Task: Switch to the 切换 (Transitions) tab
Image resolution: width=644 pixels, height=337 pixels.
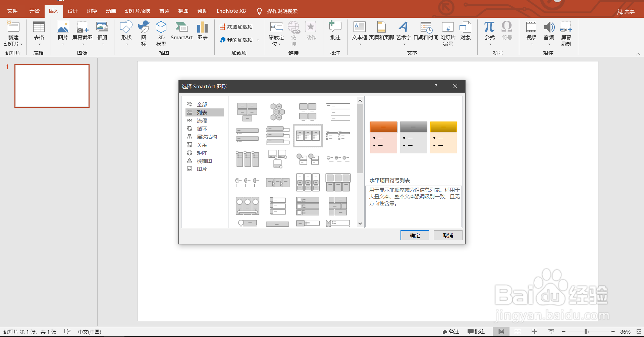Action: click(92, 11)
